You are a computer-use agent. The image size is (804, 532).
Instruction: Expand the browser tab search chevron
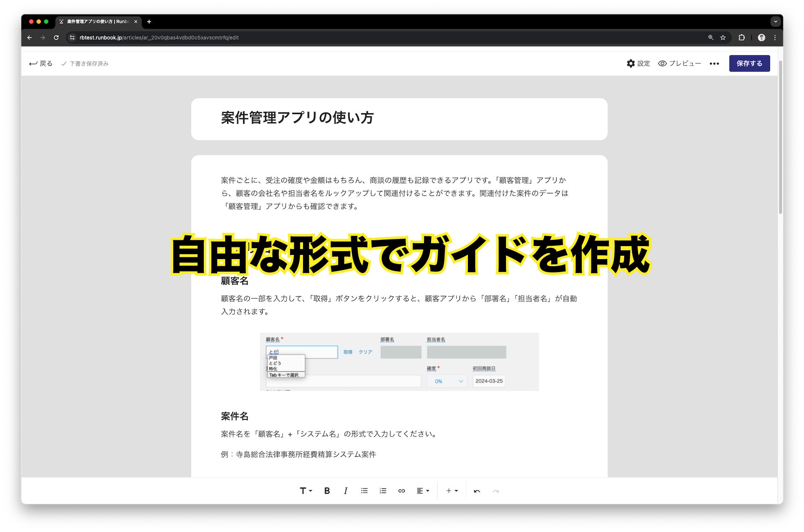click(x=775, y=21)
